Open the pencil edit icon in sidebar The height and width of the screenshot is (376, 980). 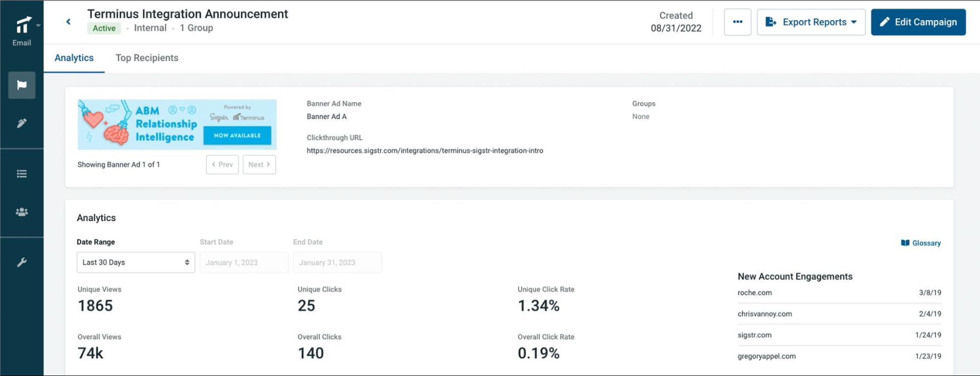(x=22, y=123)
